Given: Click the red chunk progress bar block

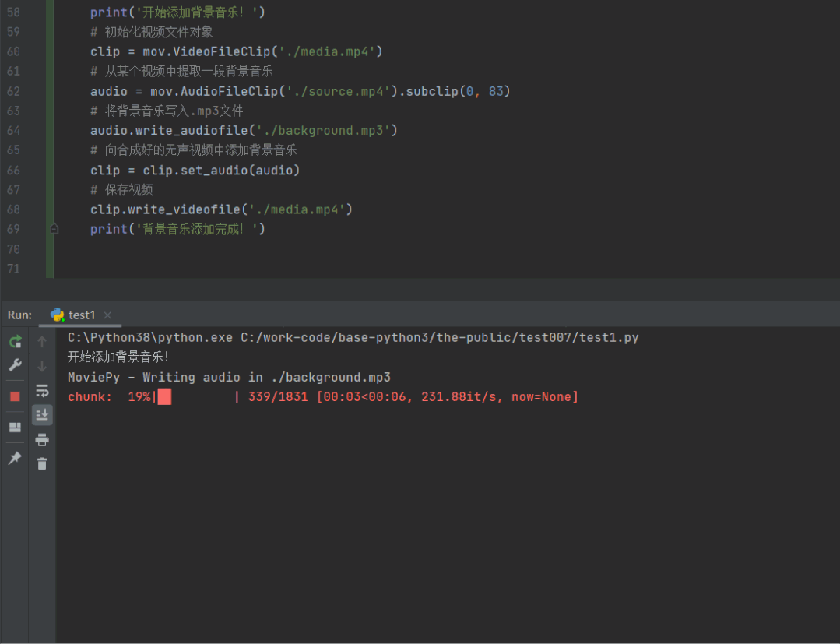Looking at the screenshot, I should pos(164,397).
